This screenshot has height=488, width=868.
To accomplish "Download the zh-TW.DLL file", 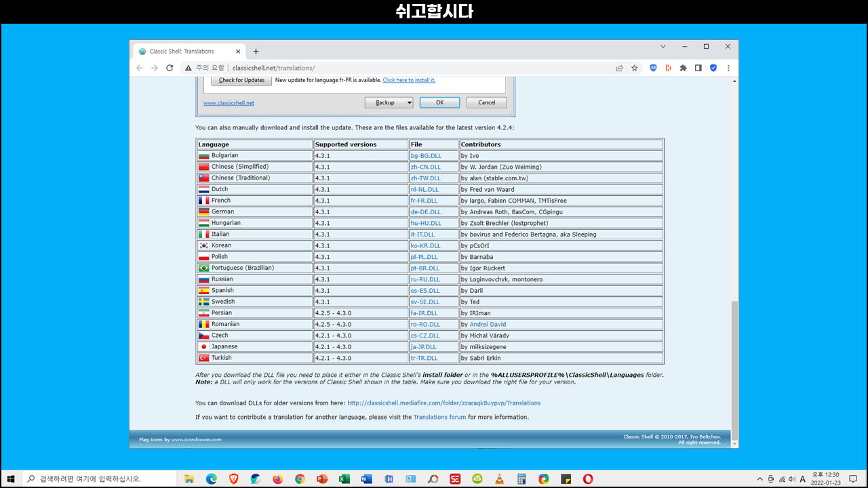I will pos(426,178).
